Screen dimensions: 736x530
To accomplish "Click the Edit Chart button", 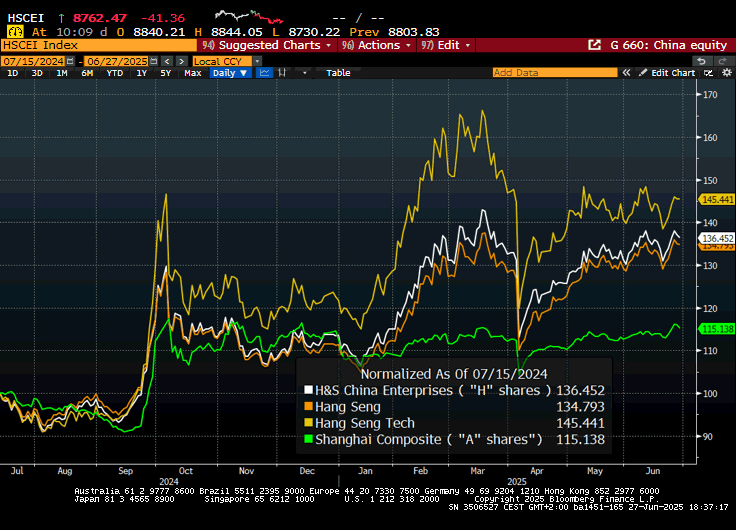I will (x=667, y=73).
